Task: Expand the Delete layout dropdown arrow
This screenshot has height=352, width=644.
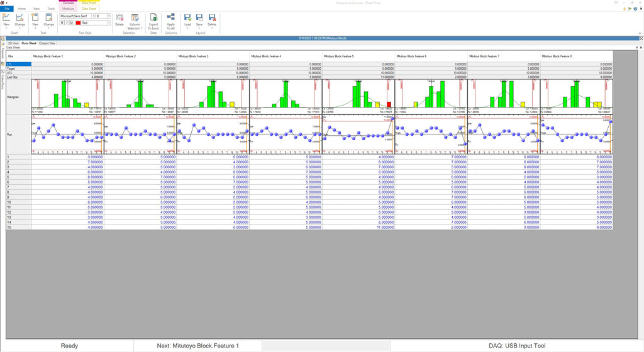Action: coord(212,28)
